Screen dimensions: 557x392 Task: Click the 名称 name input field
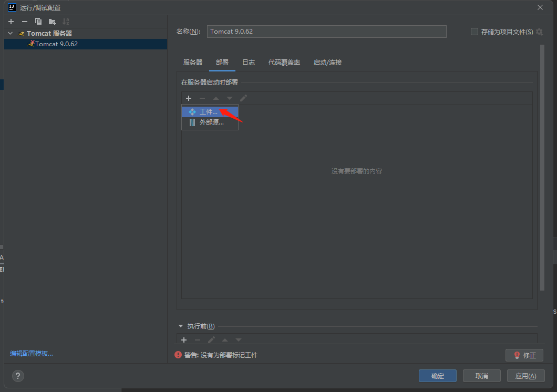pyautogui.click(x=326, y=32)
